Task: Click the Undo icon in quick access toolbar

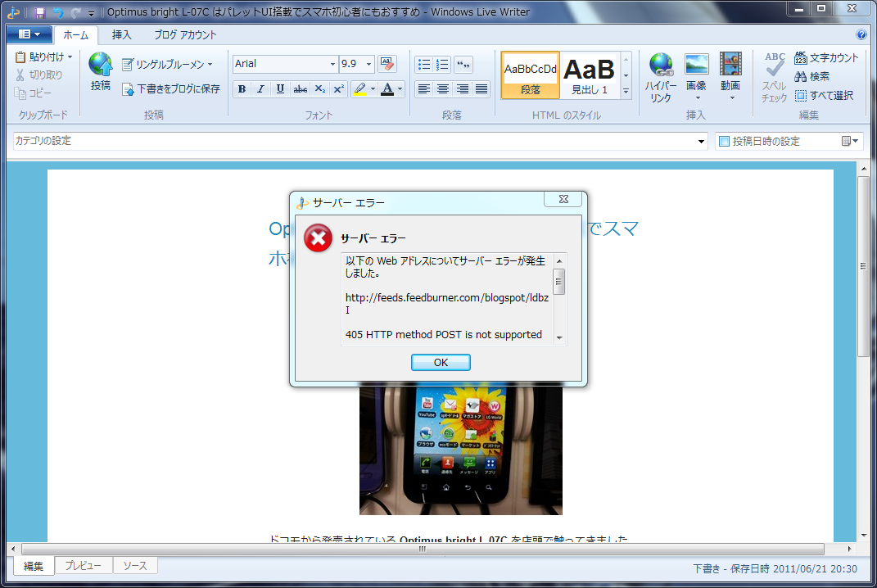Action: (57, 12)
